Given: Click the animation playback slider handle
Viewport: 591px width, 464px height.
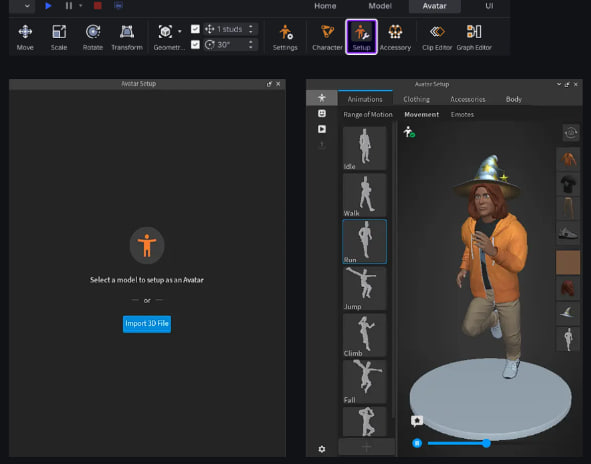Looking at the screenshot, I should click(486, 443).
